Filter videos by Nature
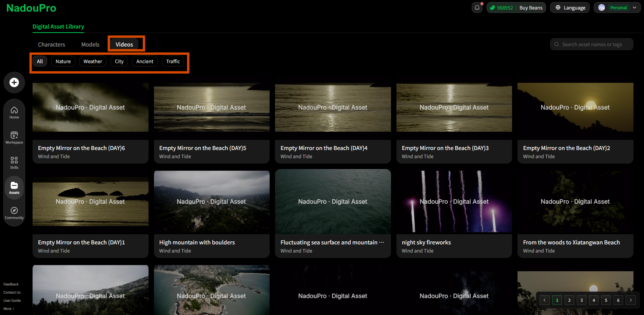 [x=63, y=61]
